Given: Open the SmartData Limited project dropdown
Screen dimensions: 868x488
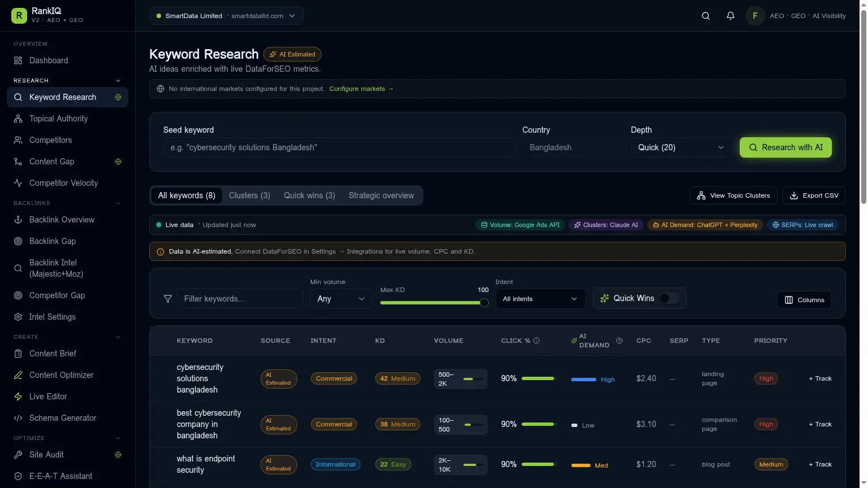Looking at the screenshot, I should pyautogui.click(x=227, y=16).
